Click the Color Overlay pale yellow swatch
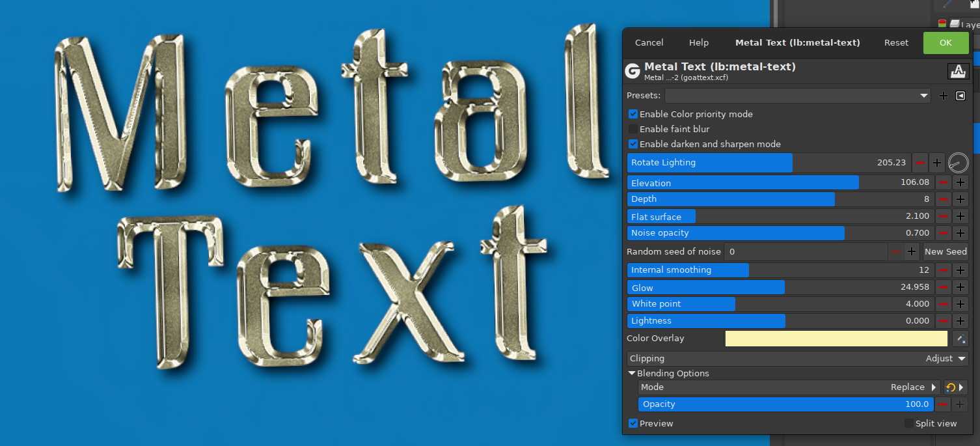980x446 pixels. (x=836, y=339)
